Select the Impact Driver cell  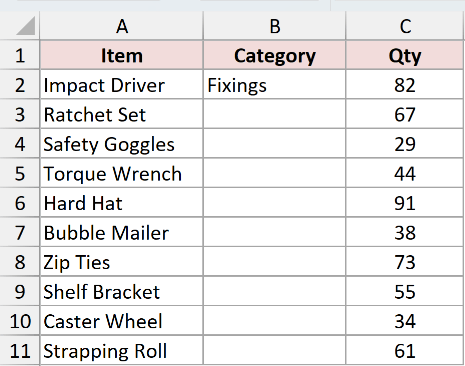pos(121,84)
